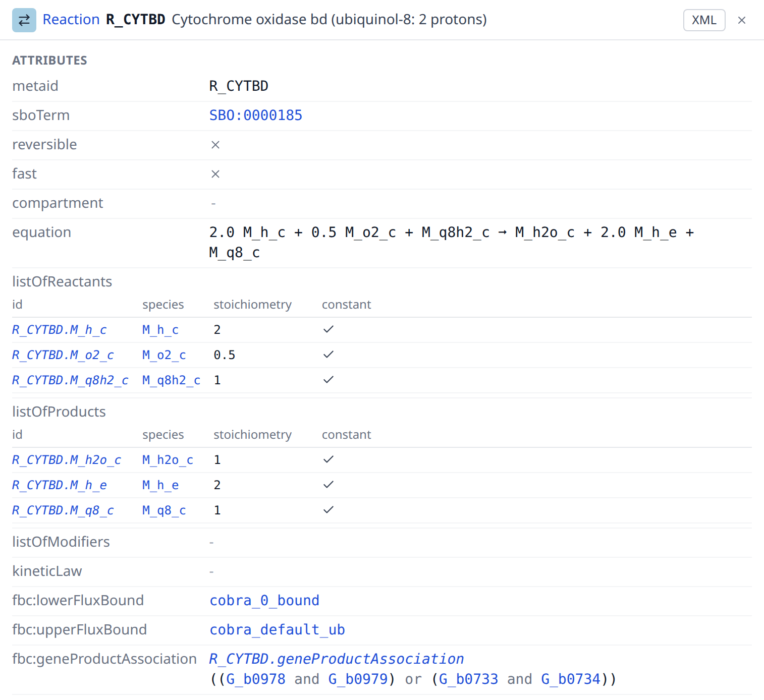Open reactant reference R_CYTBD.M_o2_c
Viewport: 764px width, 700px height.
coord(63,355)
